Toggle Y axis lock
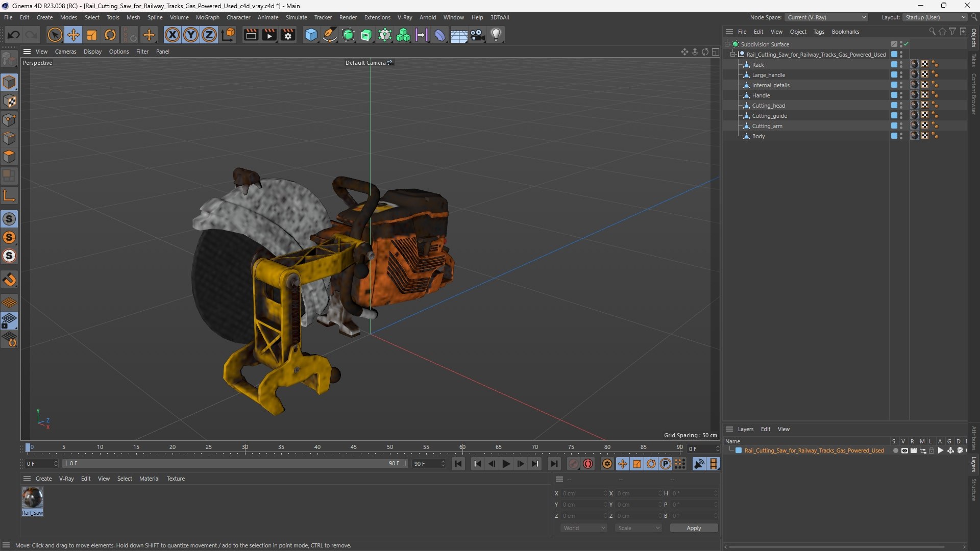Screen dimensions: 980x551 (x=191, y=35)
